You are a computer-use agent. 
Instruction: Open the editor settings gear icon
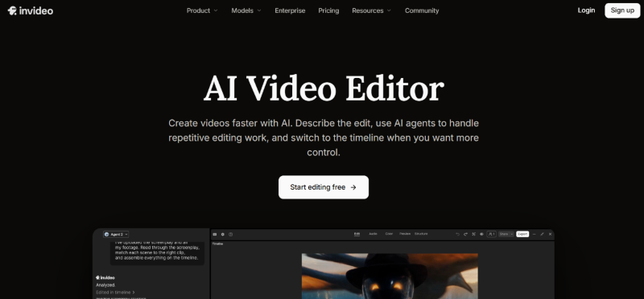(223, 234)
